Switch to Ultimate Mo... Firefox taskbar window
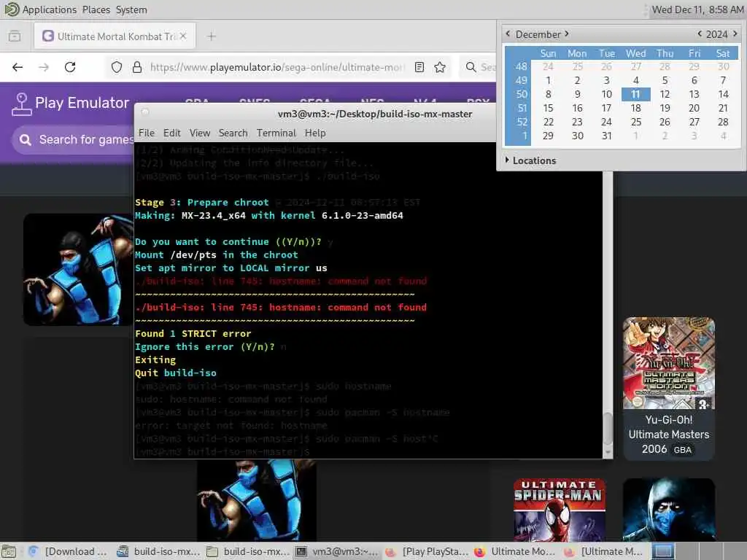Image resolution: width=747 pixels, height=560 pixels. [x=516, y=551]
